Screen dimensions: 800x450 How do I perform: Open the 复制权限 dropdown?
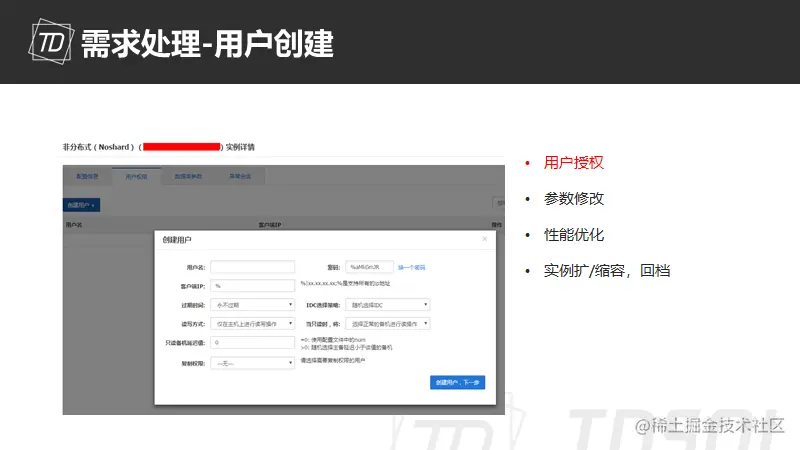[x=253, y=363]
